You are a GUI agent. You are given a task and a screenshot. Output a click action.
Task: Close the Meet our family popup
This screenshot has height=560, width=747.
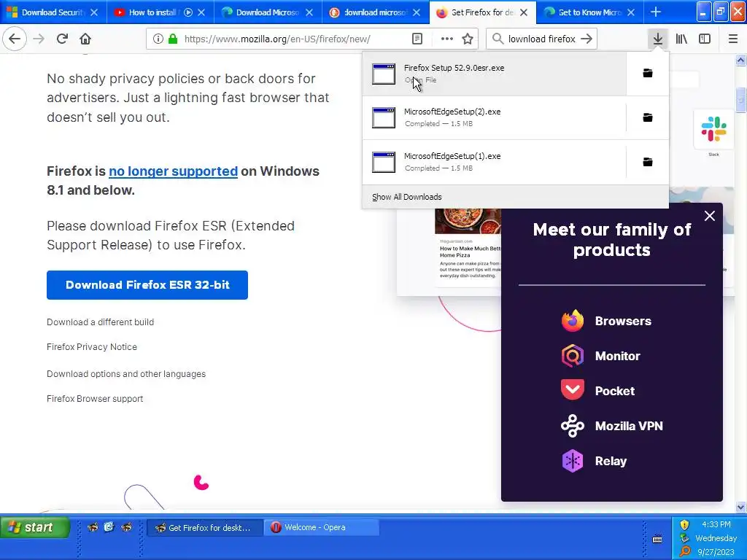[709, 216]
